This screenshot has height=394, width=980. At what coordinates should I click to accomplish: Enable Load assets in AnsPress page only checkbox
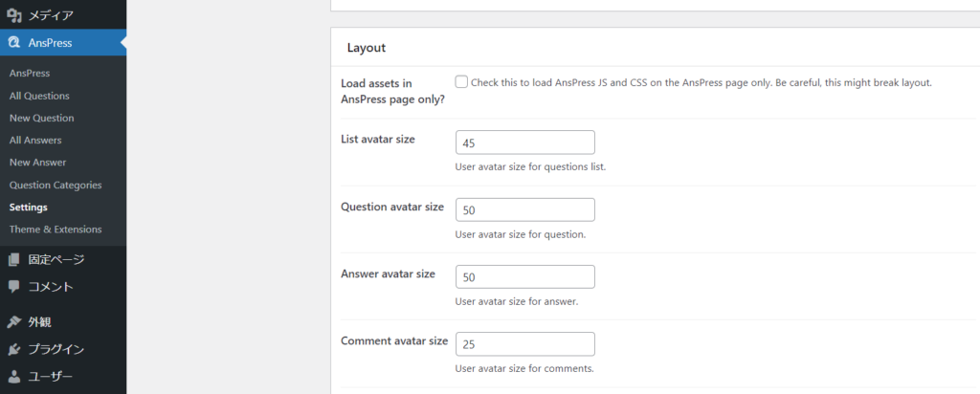click(462, 82)
